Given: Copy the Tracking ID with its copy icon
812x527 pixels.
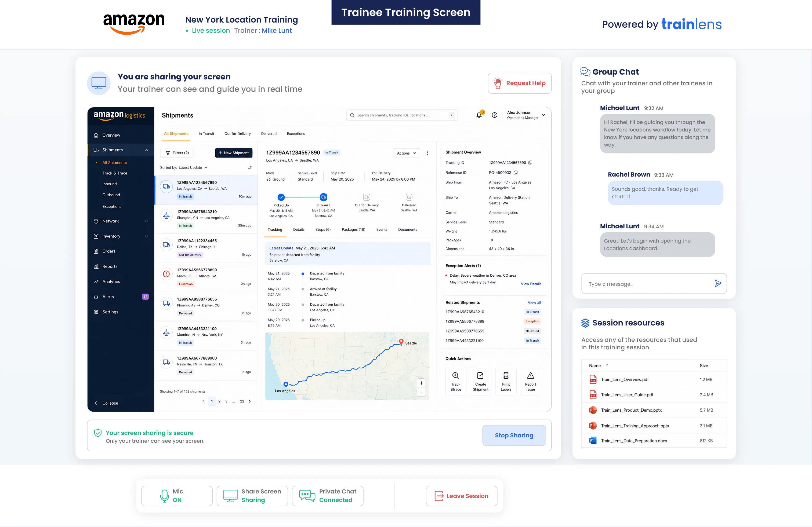Looking at the screenshot, I should (530, 163).
